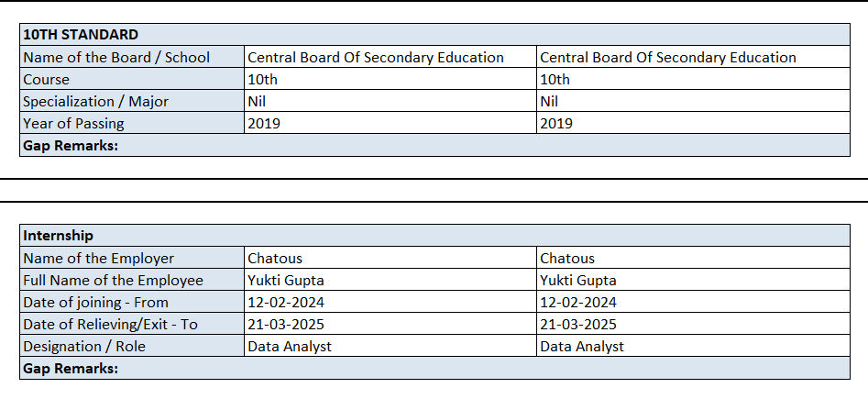The width and height of the screenshot is (868, 399).
Task: Click the Name of the Board / School label
Action: pyautogui.click(x=116, y=57)
